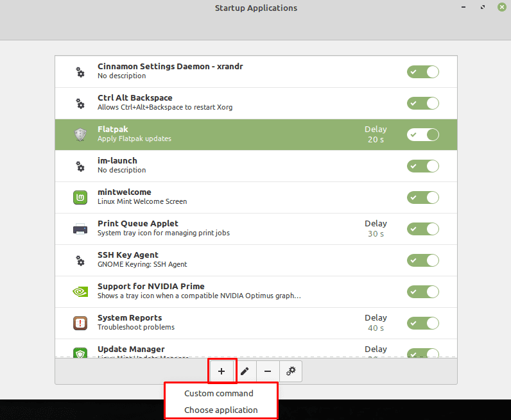This screenshot has height=420, width=511.
Task: Toggle off Ctrl Alt Backspace startup
Action: click(x=422, y=103)
